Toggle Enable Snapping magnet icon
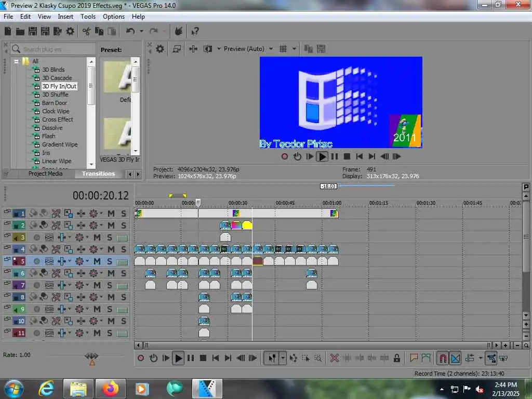 pyautogui.click(x=443, y=358)
